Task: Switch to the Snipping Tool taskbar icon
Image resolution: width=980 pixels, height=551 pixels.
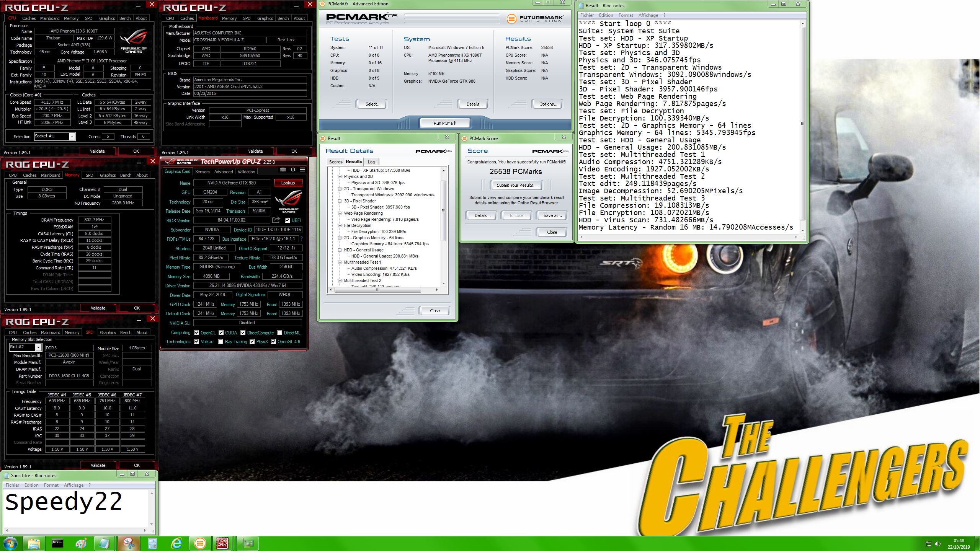Action: click(129, 543)
